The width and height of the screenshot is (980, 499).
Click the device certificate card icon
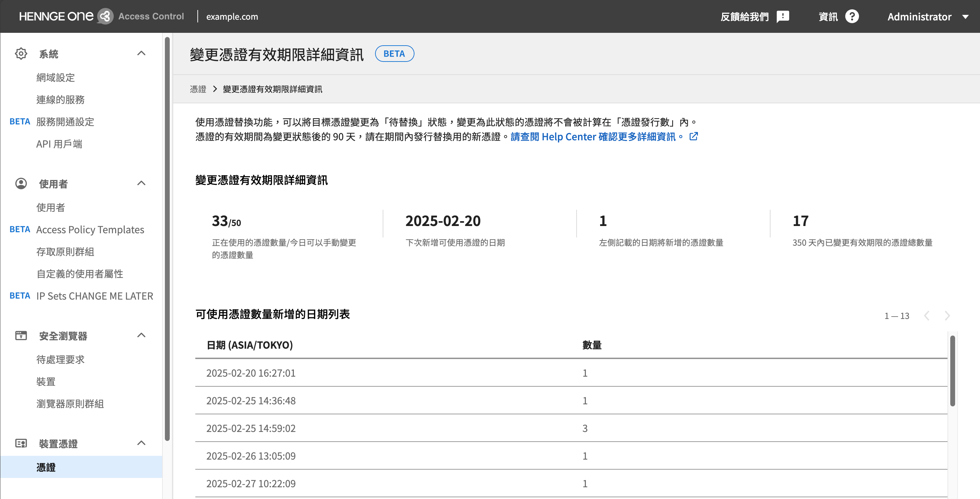[x=21, y=443]
